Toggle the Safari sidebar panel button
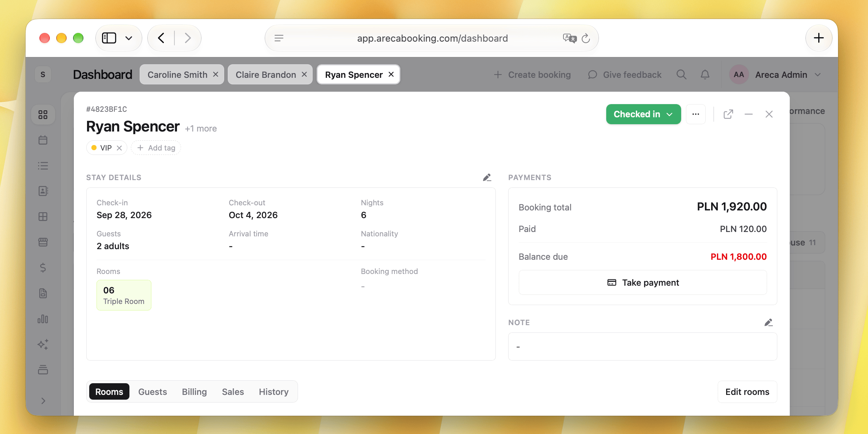The height and width of the screenshot is (434, 868). click(109, 38)
